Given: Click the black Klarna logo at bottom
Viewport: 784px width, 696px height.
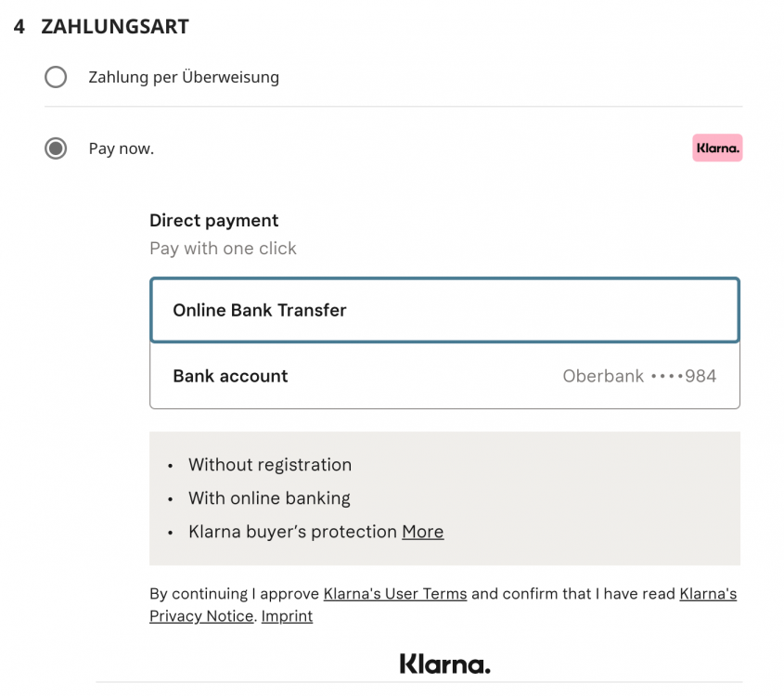Looking at the screenshot, I should click(x=444, y=664).
